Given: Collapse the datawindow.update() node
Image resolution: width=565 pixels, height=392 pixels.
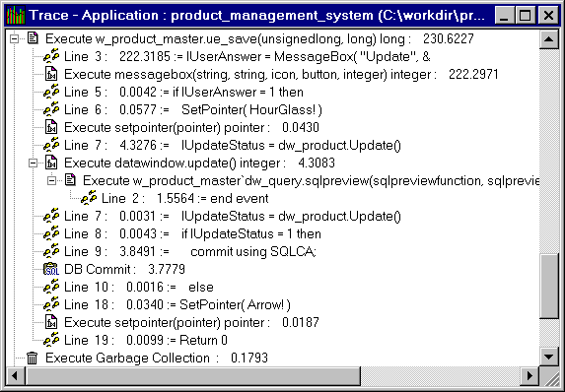Looking at the screenshot, I should (33, 163).
